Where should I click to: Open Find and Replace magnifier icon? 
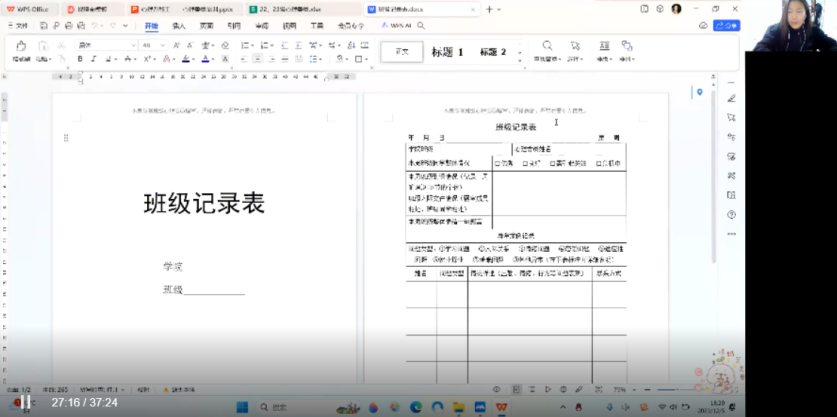(x=547, y=46)
